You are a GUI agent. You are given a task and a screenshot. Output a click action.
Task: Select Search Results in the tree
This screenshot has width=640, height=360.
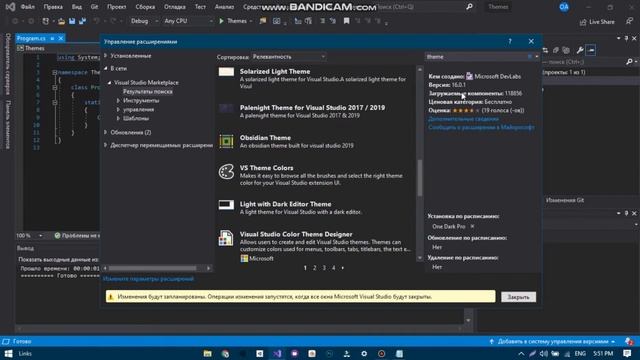coord(148,91)
